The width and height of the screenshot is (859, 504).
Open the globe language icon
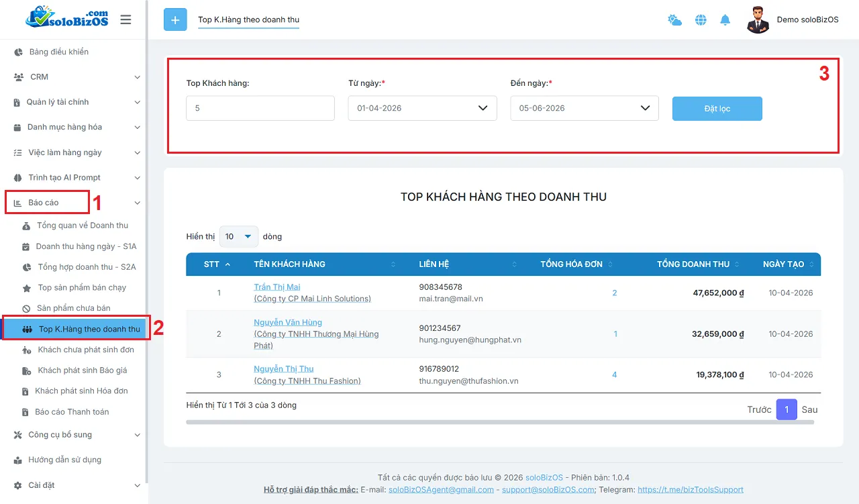point(701,20)
